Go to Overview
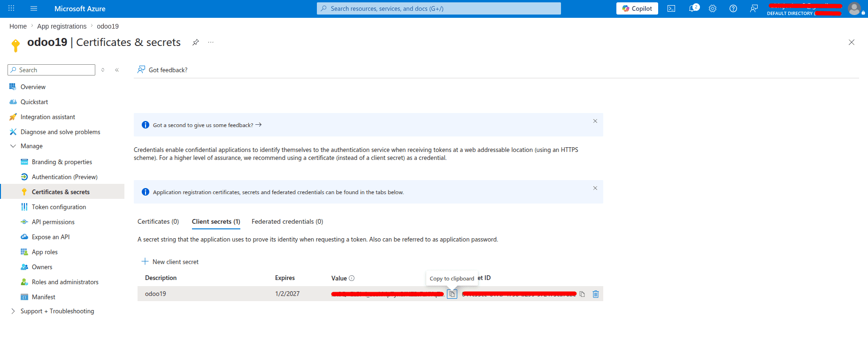 pos(33,87)
